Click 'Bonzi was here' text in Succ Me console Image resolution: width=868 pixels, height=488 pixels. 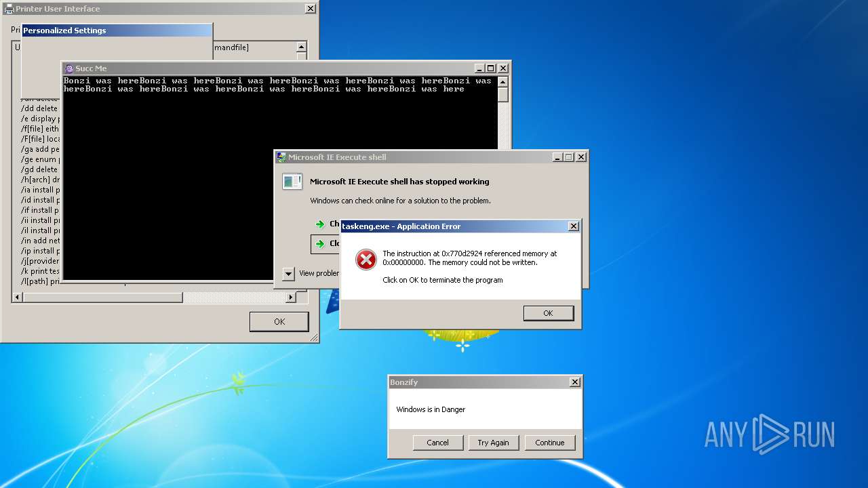tap(277, 85)
